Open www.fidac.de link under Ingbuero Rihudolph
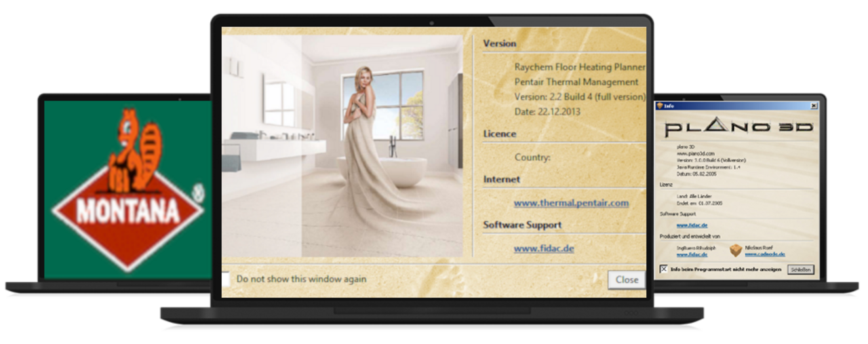This screenshot has width=868, height=344. point(692,254)
